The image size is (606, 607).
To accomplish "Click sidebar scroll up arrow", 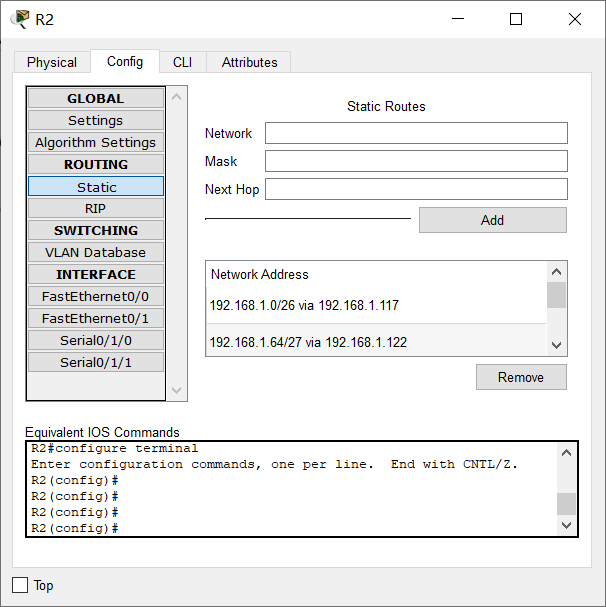I will (x=177, y=97).
